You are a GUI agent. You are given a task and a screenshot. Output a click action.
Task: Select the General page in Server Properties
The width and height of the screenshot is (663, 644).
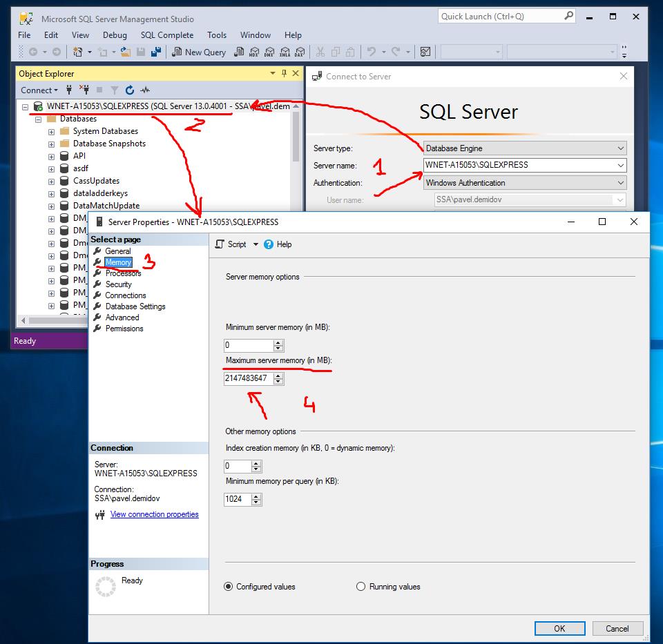(118, 251)
